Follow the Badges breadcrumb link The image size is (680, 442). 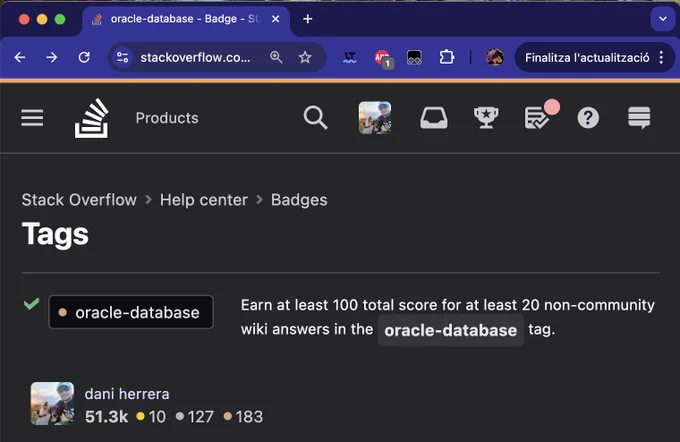click(299, 200)
